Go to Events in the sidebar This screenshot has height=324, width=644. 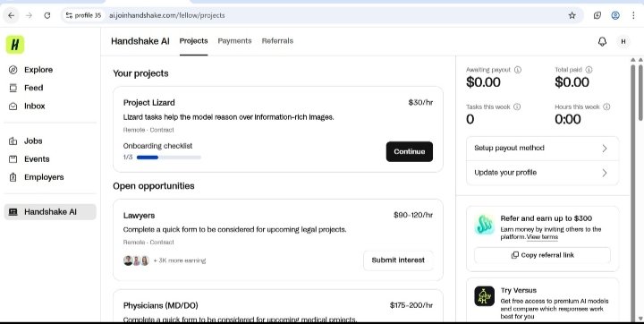(x=30, y=159)
